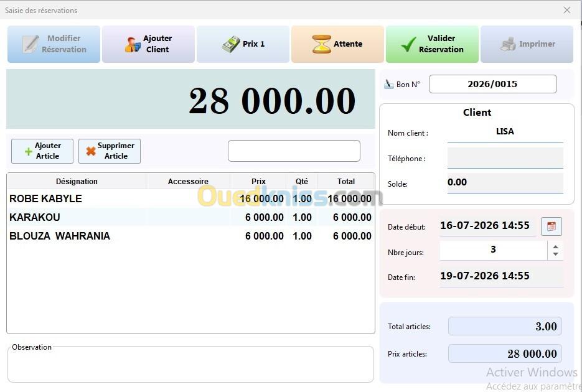Click the Imprimer printer icon
Screen dimensions: 582x392
point(508,44)
